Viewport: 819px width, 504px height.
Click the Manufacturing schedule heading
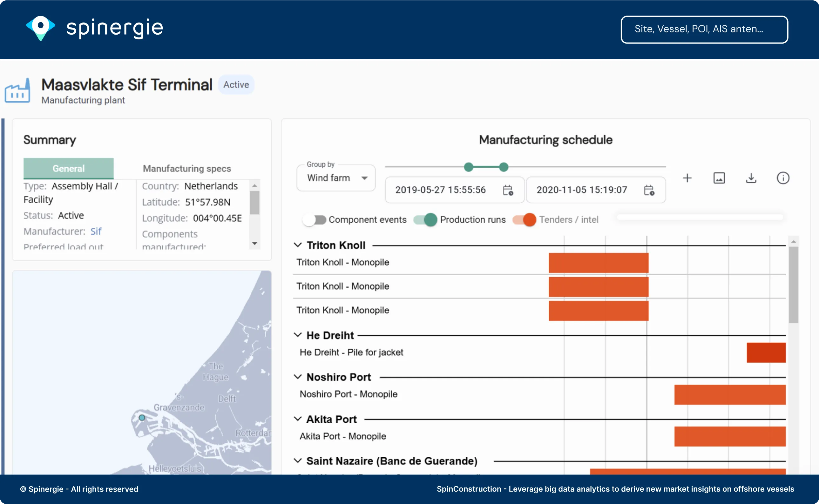[545, 140]
